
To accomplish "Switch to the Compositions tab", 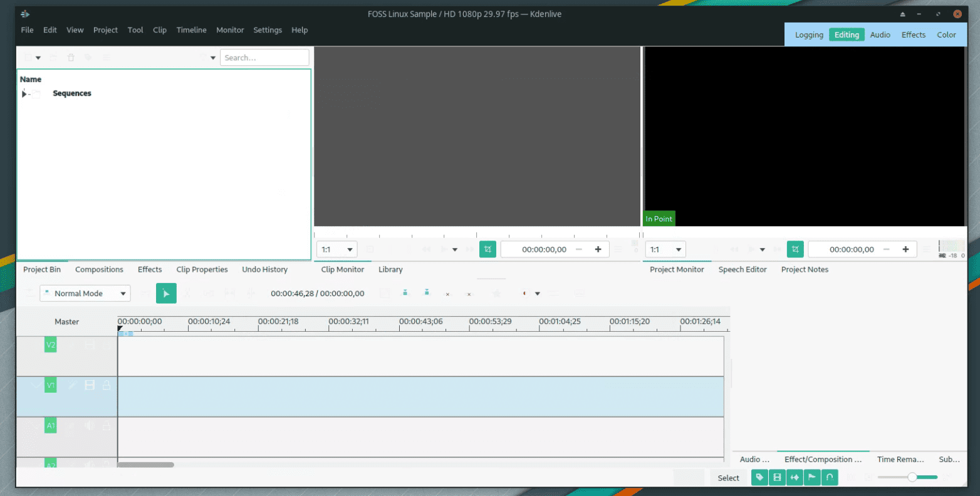I will coord(99,269).
